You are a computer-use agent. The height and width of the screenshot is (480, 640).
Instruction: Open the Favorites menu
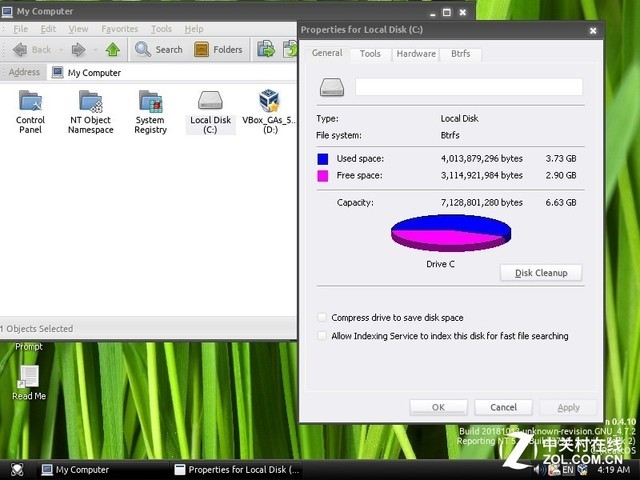tap(120, 29)
